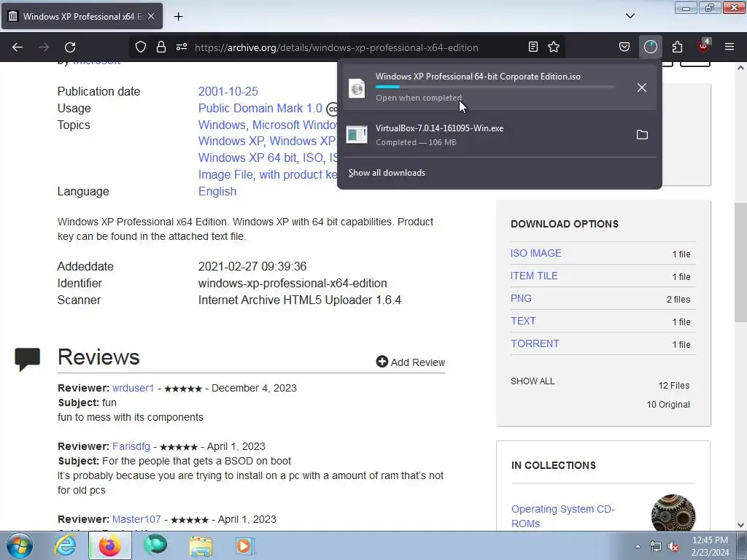
Task: Open the Pocket save icon
Action: (624, 47)
